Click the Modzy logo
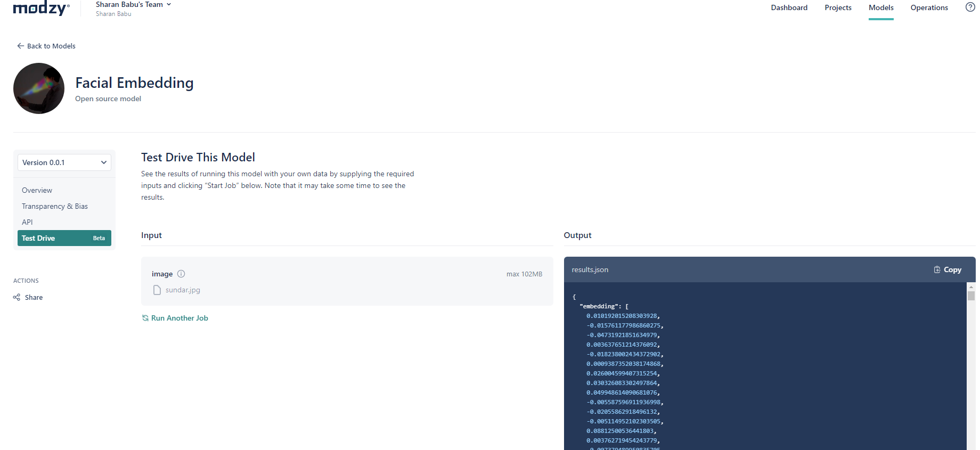Image resolution: width=980 pixels, height=450 pixels. click(41, 8)
